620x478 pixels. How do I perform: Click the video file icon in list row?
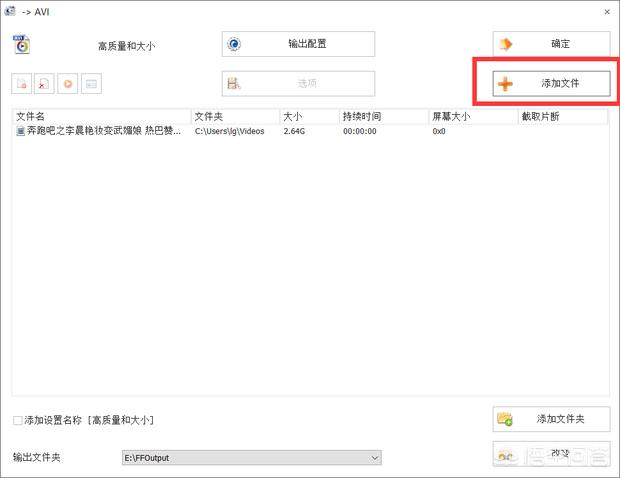click(20, 131)
